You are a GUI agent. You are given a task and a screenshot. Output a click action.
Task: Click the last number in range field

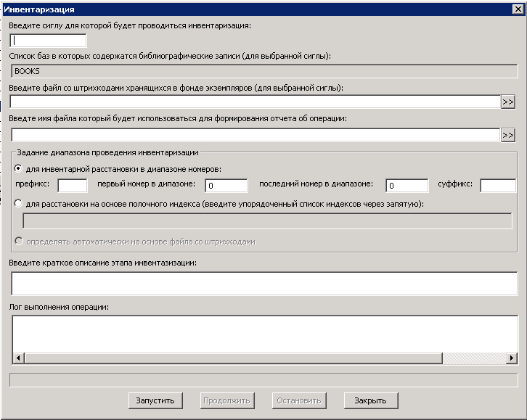pyautogui.click(x=407, y=186)
